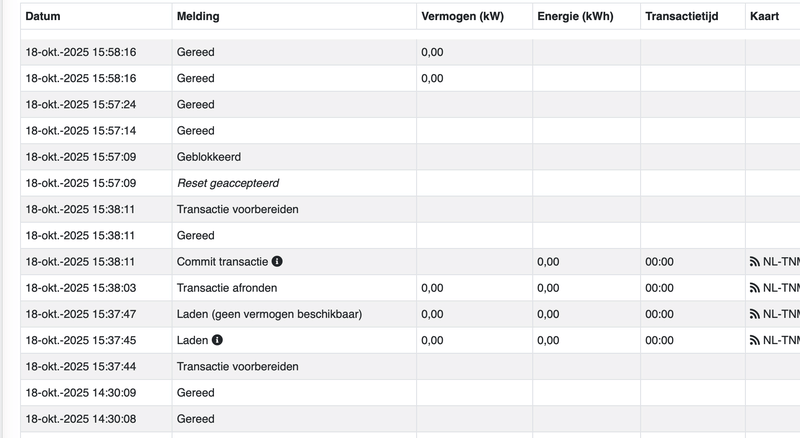Click the Kaart column header
This screenshot has height=438, width=800.
[x=764, y=17]
